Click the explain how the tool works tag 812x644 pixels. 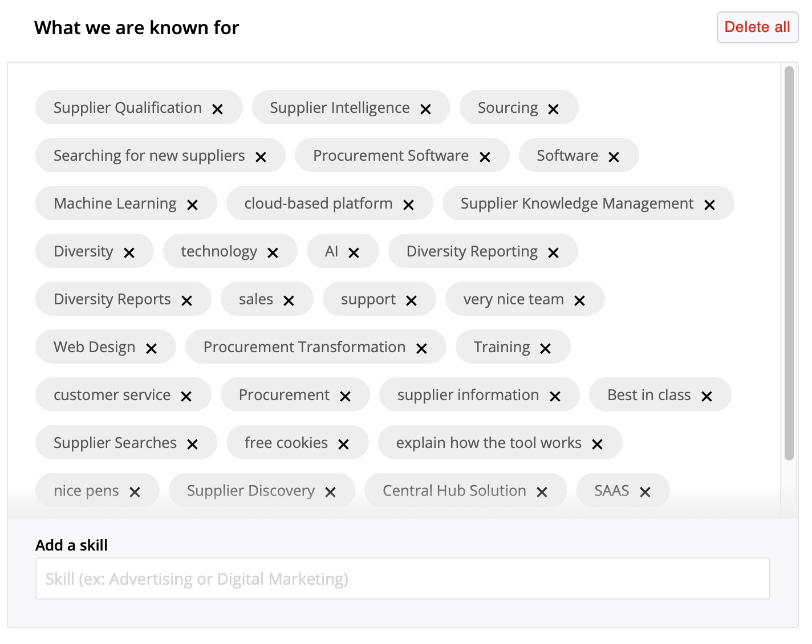point(488,443)
